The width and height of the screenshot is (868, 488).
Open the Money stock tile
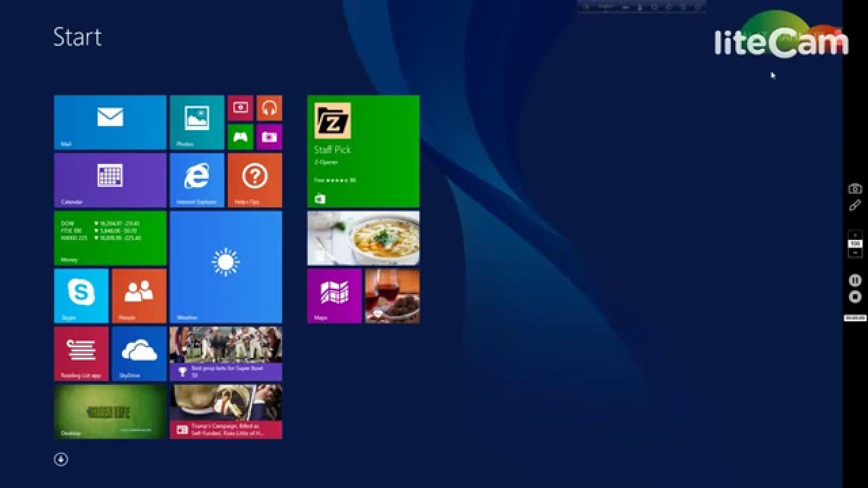110,238
